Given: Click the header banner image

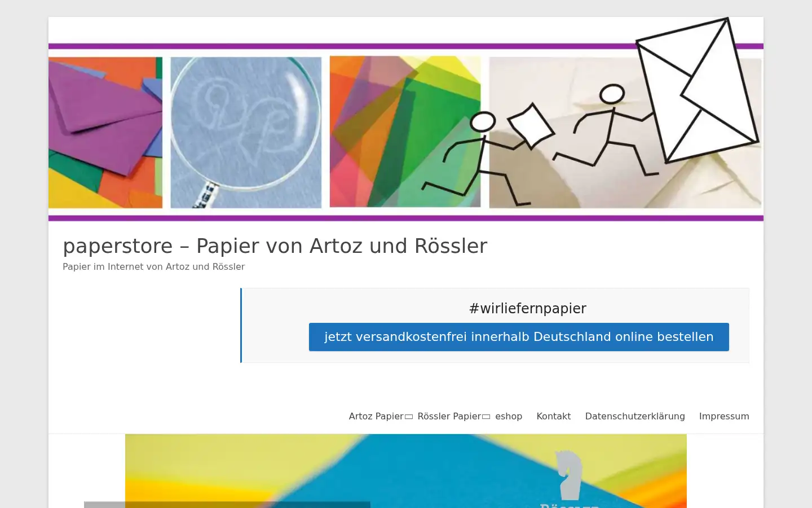Looking at the screenshot, I should pyautogui.click(x=406, y=119).
